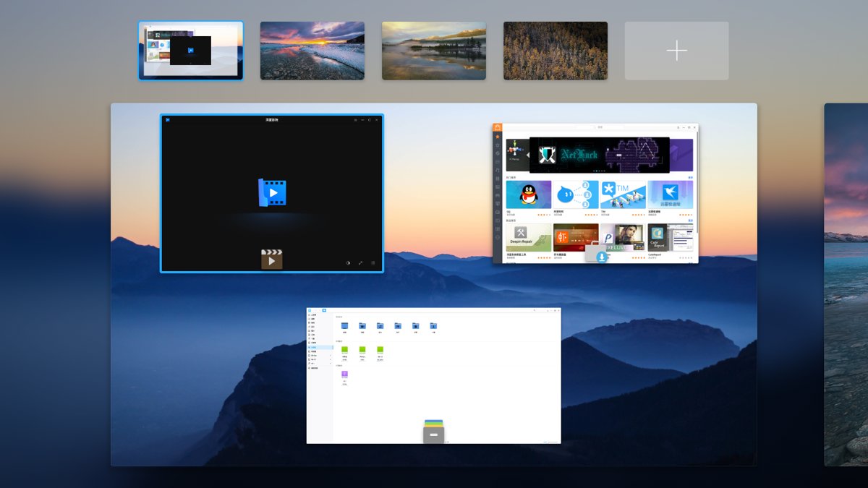Switch to the misty lake workspace thumbnail
Image resolution: width=868 pixels, height=488 pixels.
pos(434,51)
